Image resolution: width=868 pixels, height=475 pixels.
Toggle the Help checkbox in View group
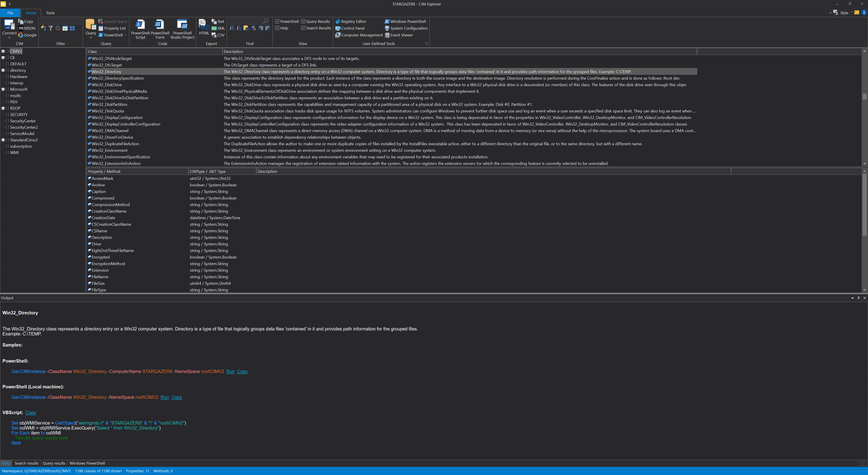[x=277, y=28]
